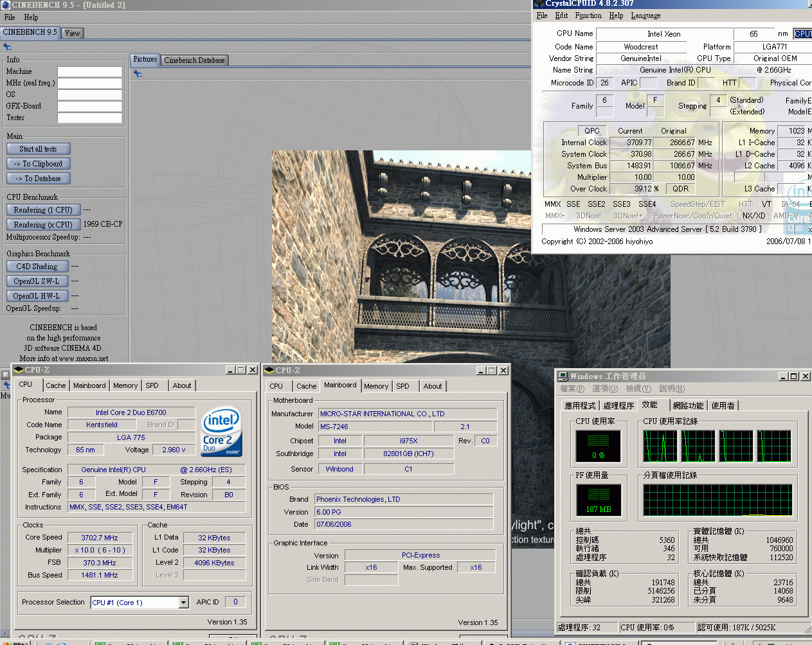The width and height of the screenshot is (812, 645).
Task: Open the 檢視(V) menu in Task Manager
Action: click(638, 389)
